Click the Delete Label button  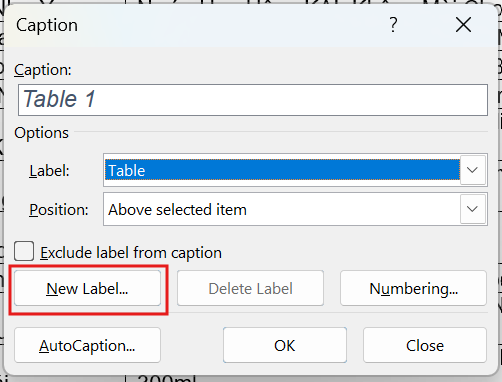tap(250, 288)
